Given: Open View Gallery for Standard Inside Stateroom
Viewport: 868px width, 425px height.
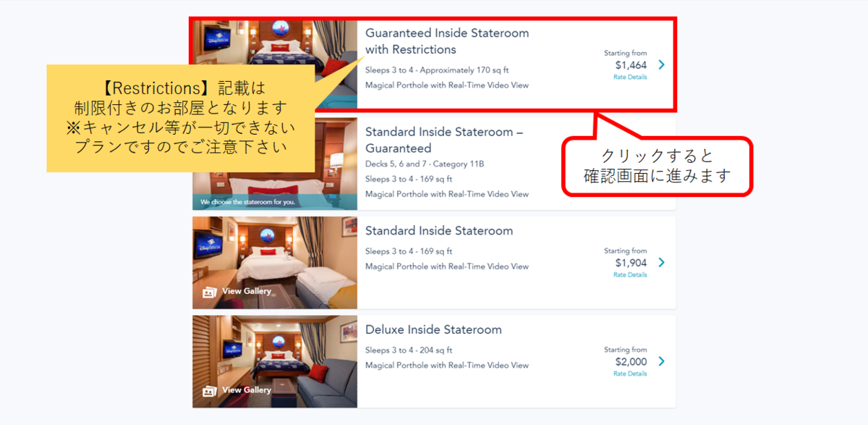Looking at the screenshot, I should click(247, 291).
